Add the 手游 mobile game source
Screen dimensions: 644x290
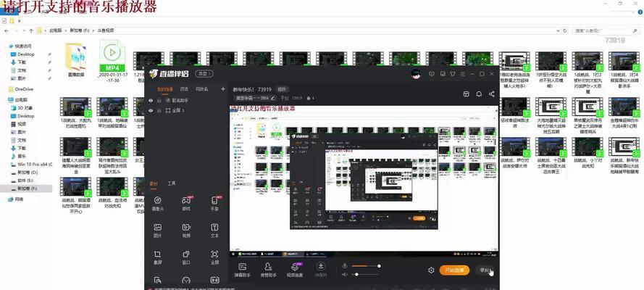(214, 203)
